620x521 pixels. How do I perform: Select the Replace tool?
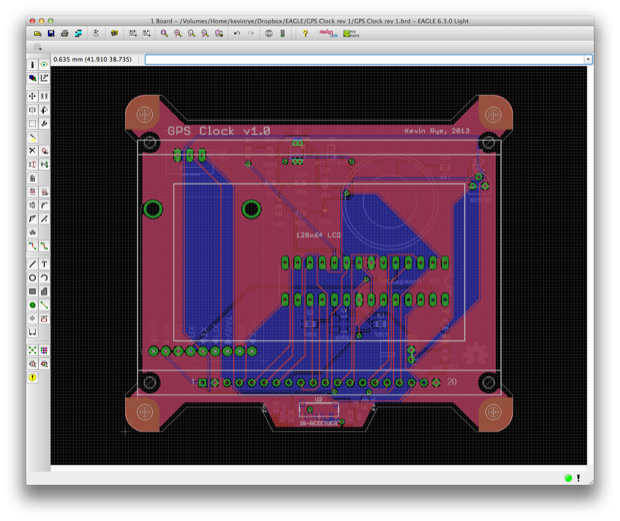44,164
